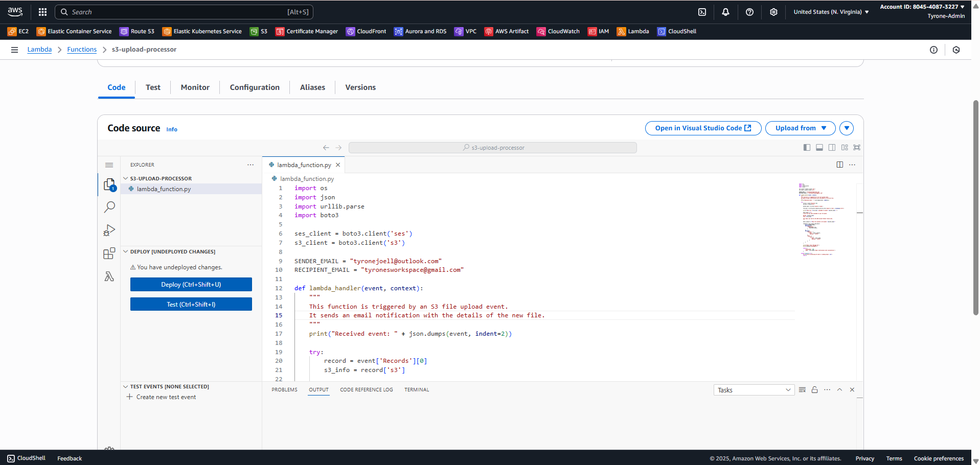980x465 pixels.
Task: Enter fullscreen layout for the code editor
Action: 857,147
